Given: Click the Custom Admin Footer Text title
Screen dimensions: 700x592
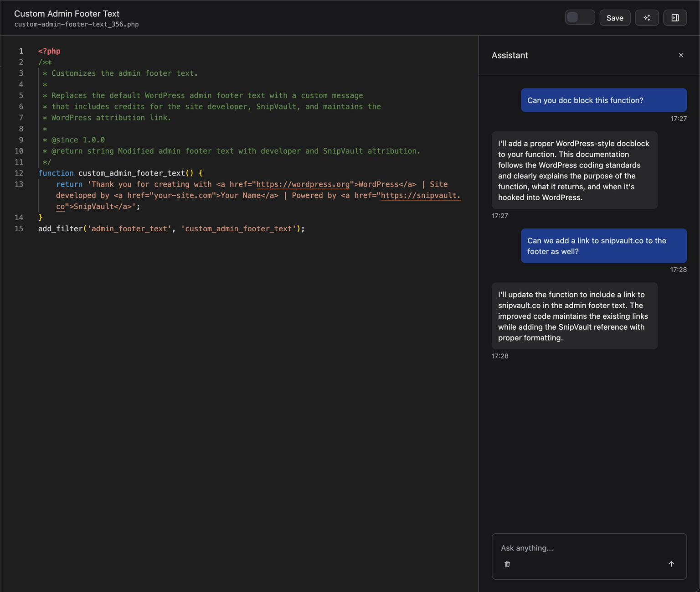Looking at the screenshot, I should 67,14.
